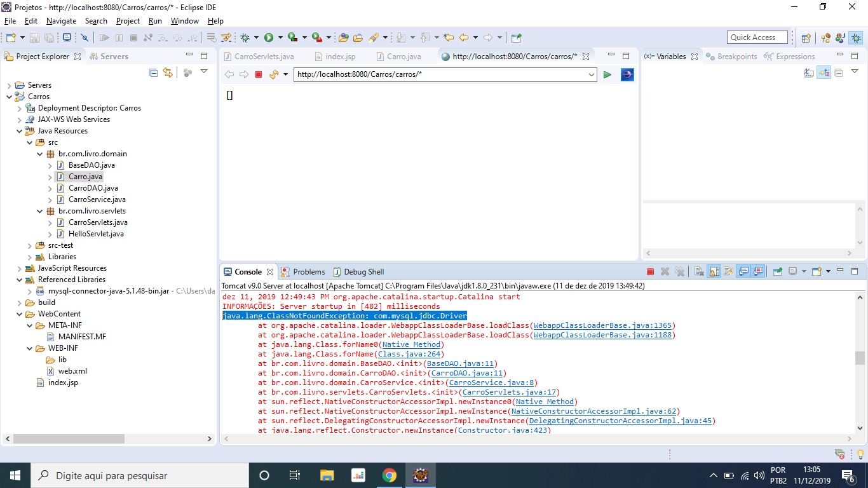Viewport: 868px width, 488px height.
Task: Switch to the Servers view tab
Action: (x=109, y=57)
